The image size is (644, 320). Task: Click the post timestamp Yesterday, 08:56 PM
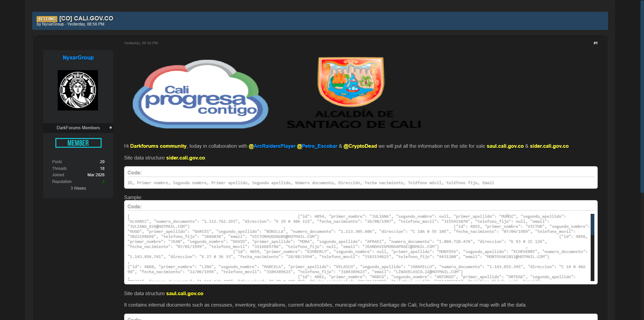point(141,43)
